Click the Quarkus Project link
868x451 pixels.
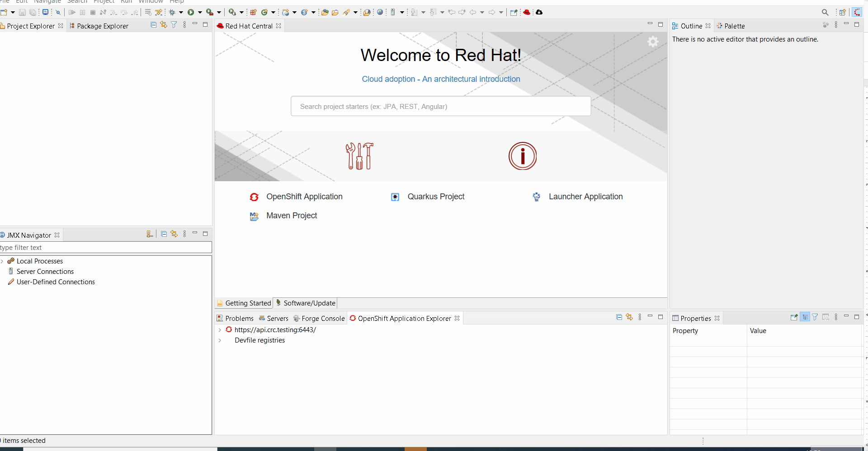(x=436, y=197)
